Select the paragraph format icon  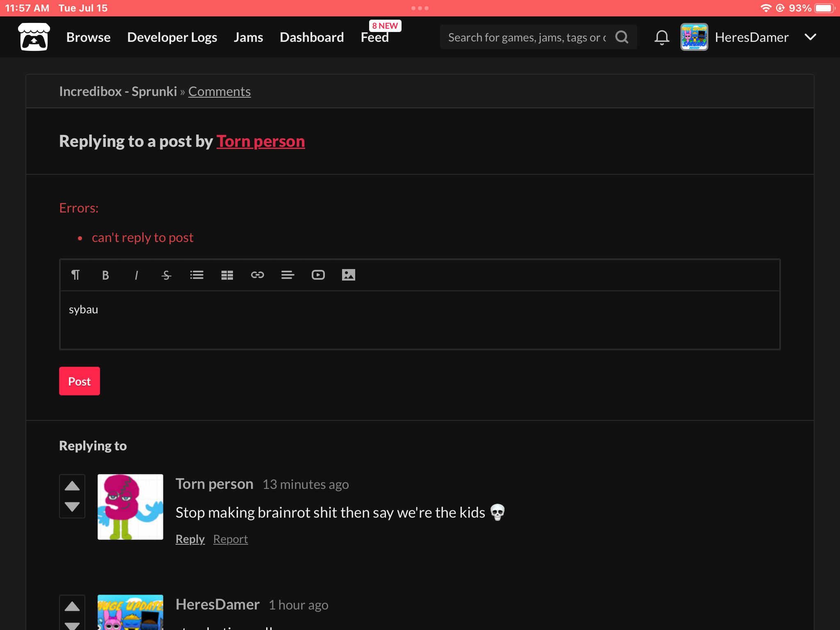pos(75,275)
